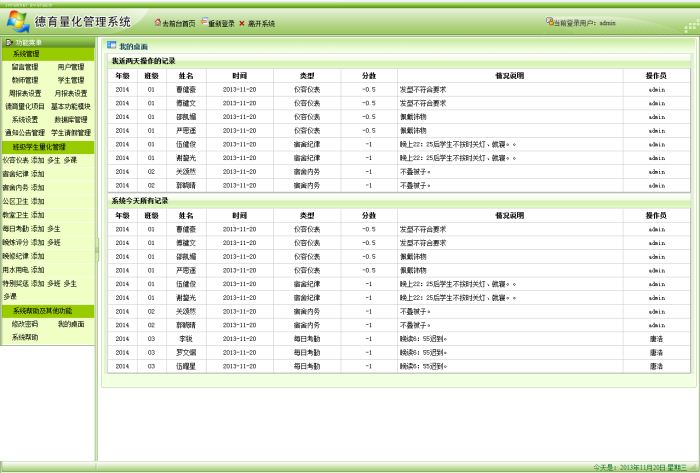This screenshot has height=473, width=700.
Task: Click the current user icon beside 当前登录用户
Action: pos(550,22)
